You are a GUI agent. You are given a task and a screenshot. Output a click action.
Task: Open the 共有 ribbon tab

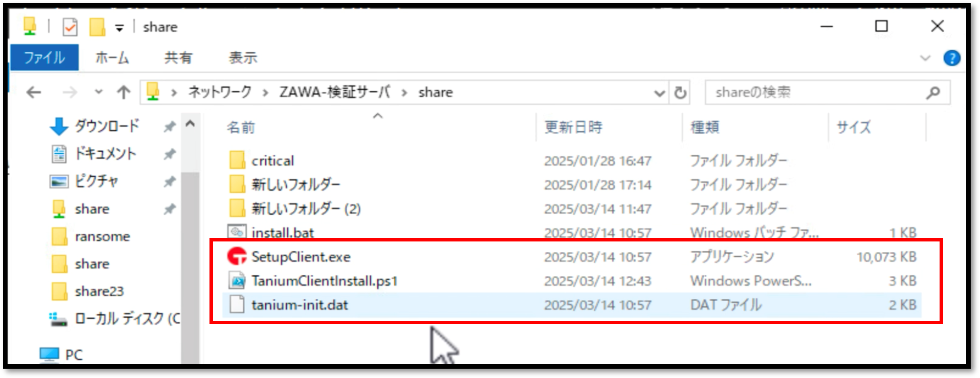[x=178, y=58]
